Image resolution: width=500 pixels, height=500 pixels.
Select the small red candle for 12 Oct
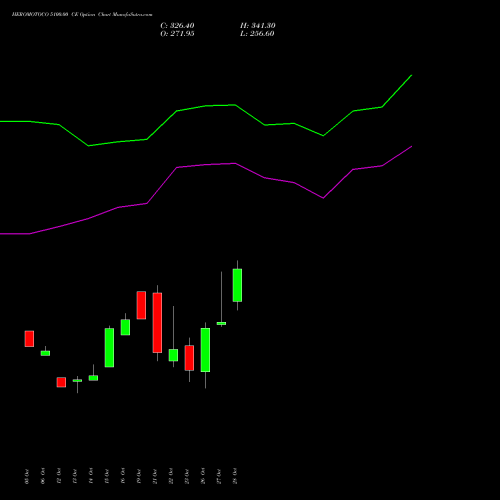pyautogui.click(x=61, y=382)
